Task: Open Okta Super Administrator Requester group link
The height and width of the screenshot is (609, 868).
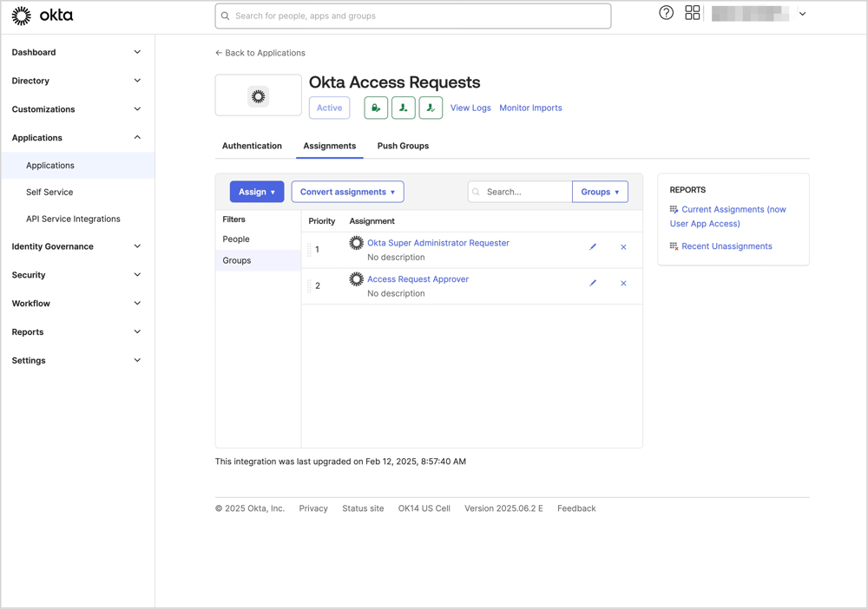Action: [x=437, y=243]
